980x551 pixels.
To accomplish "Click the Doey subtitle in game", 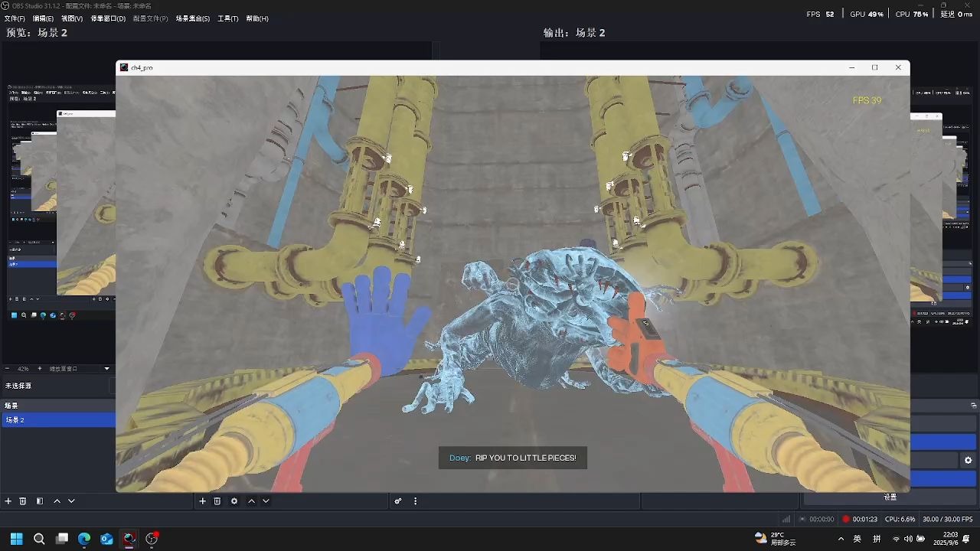I will (x=513, y=458).
